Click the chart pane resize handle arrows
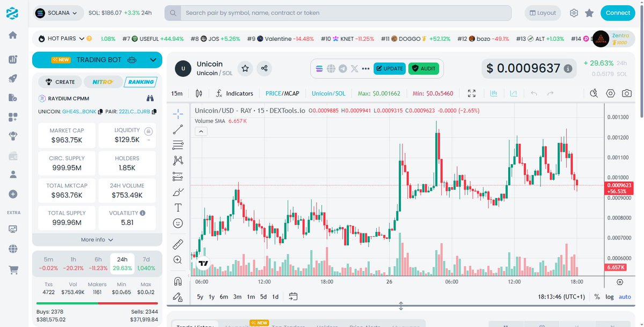644x327 pixels. coord(401,306)
